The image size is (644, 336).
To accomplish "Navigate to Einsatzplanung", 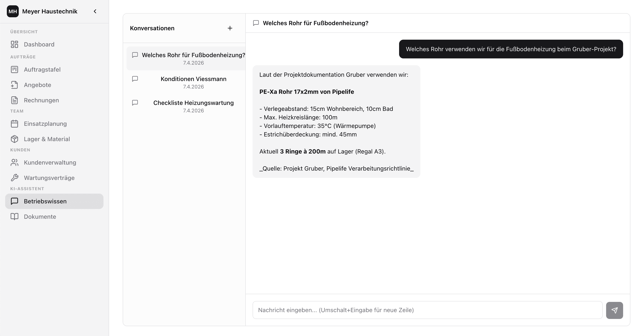I will (x=54, y=124).
